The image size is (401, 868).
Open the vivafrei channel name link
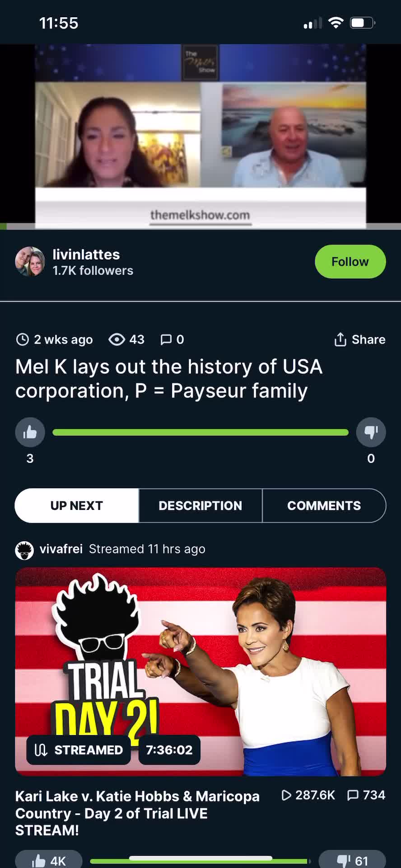[61, 549]
